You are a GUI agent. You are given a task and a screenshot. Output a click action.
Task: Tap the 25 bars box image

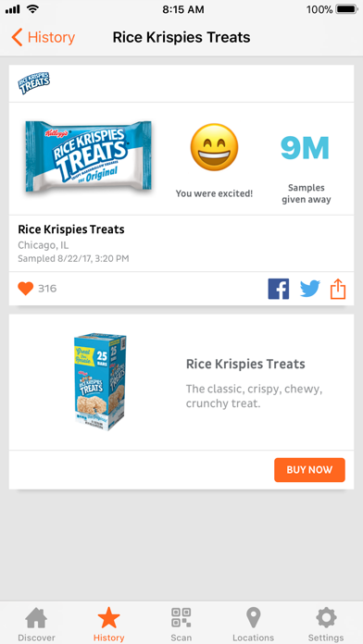[100, 381]
